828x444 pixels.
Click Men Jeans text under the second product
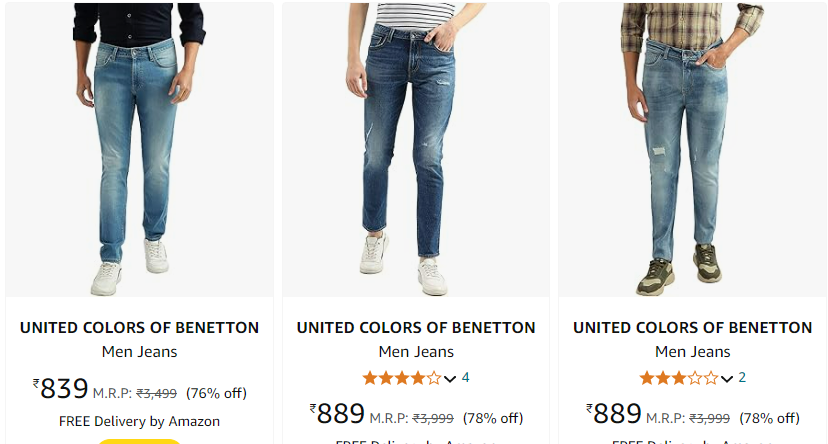coord(416,352)
